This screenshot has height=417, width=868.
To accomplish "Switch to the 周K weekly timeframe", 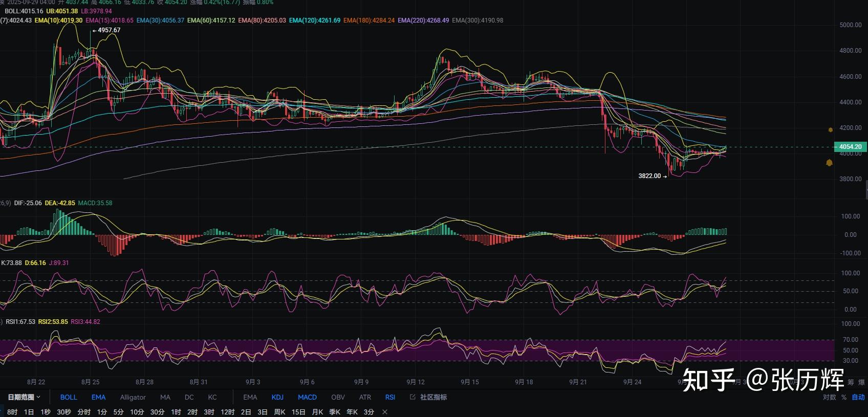I will point(279,412).
